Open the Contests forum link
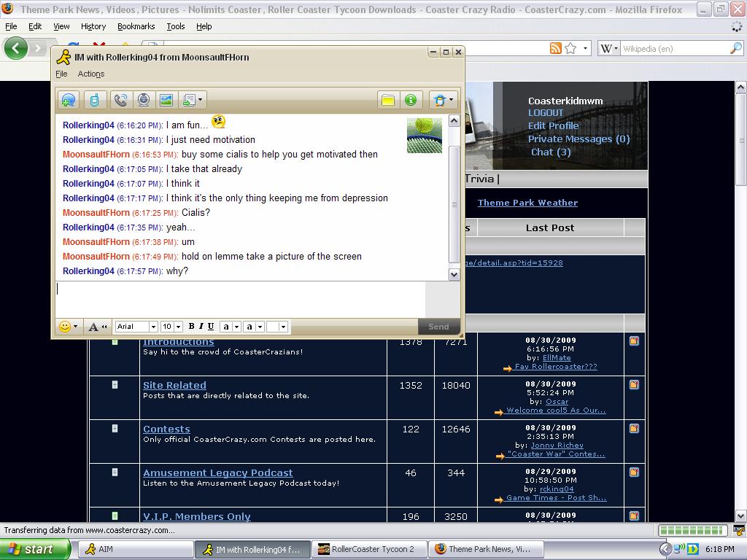 coord(166,429)
